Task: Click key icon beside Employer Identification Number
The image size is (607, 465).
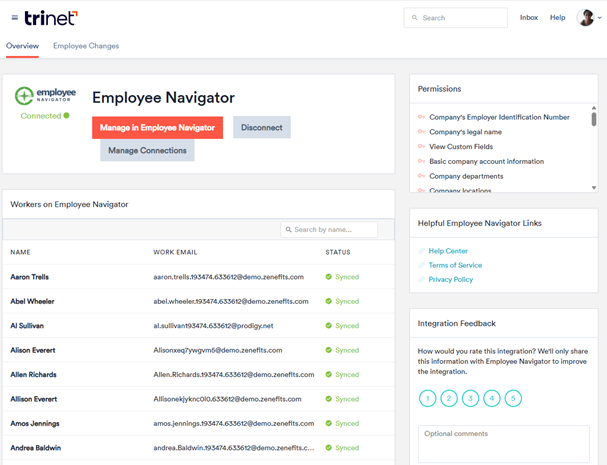Action: 422,117
